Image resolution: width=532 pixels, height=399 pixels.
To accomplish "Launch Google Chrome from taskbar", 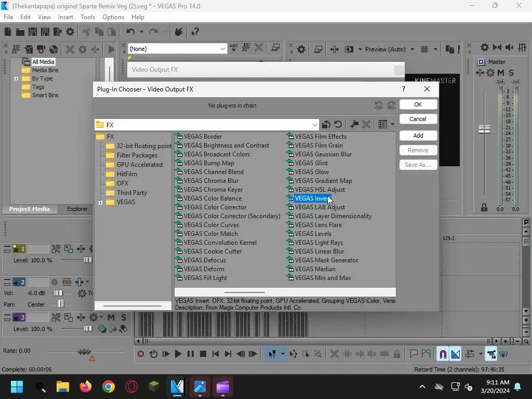I will pos(109,387).
